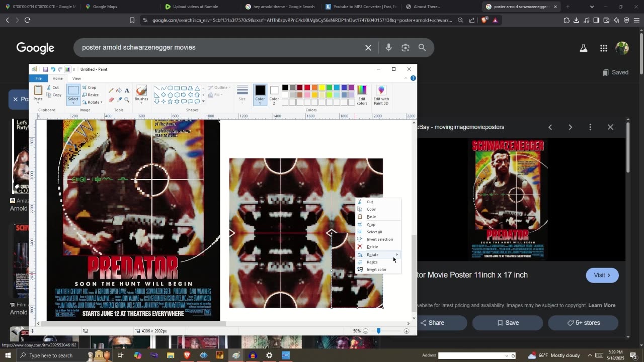Pick the Text tool in Paint
Viewport: 644px width, 362px height.
tap(127, 90)
